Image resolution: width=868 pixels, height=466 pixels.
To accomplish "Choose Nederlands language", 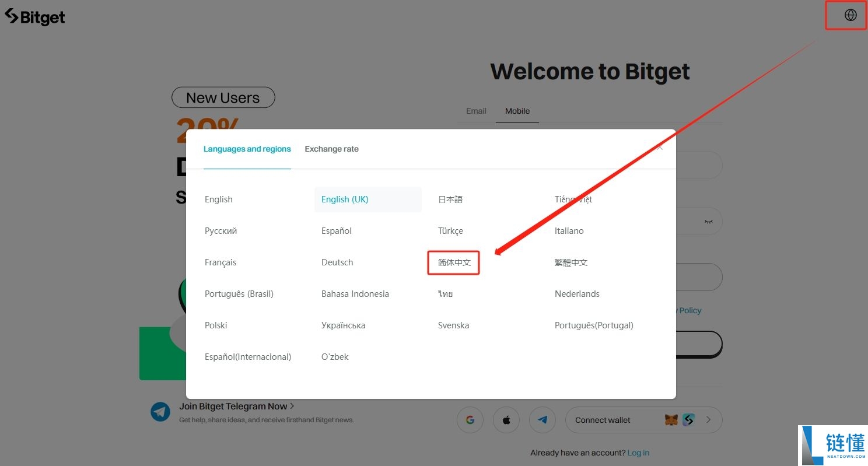I will point(577,294).
